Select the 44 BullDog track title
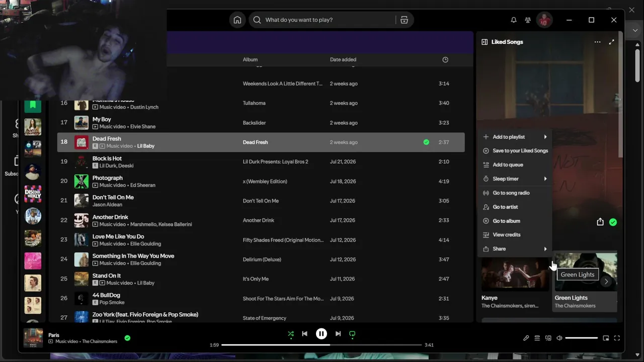The width and height of the screenshot is (644, 362). coord(106,295)
